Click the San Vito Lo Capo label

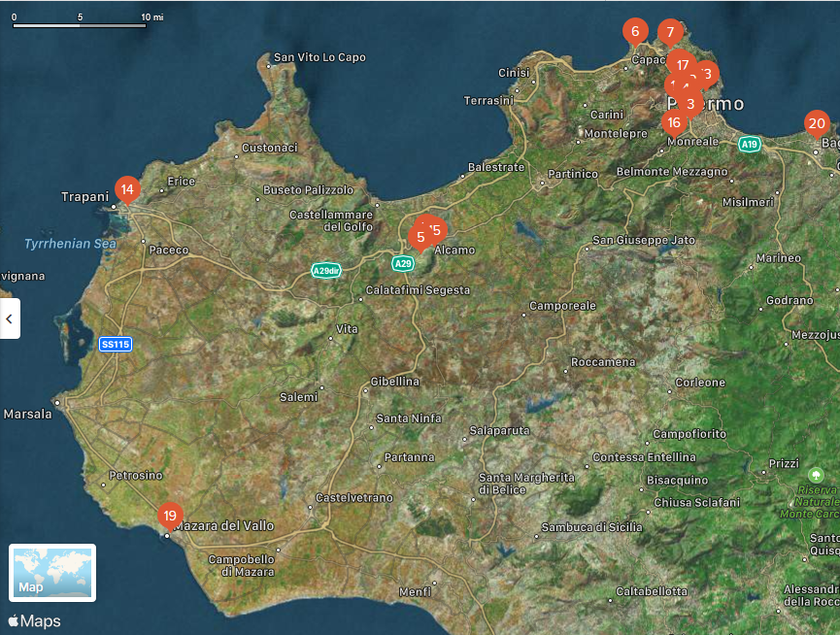319,57
